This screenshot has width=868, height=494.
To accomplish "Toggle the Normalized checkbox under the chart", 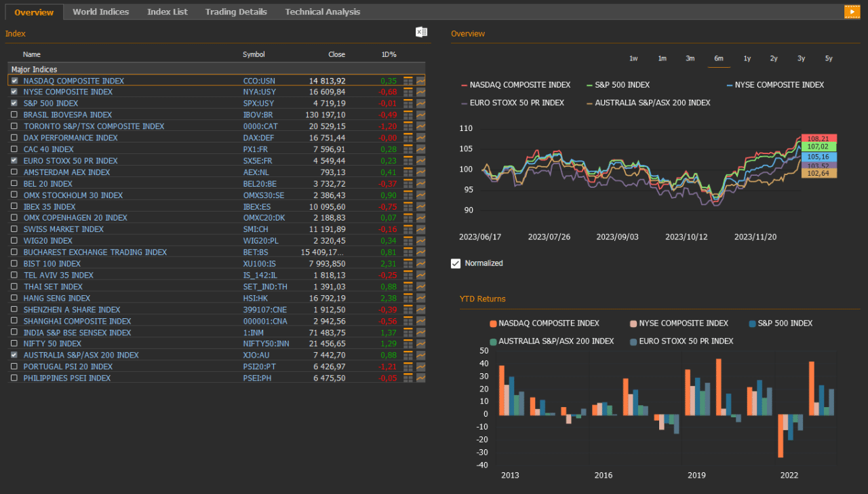I will point(456,263).
